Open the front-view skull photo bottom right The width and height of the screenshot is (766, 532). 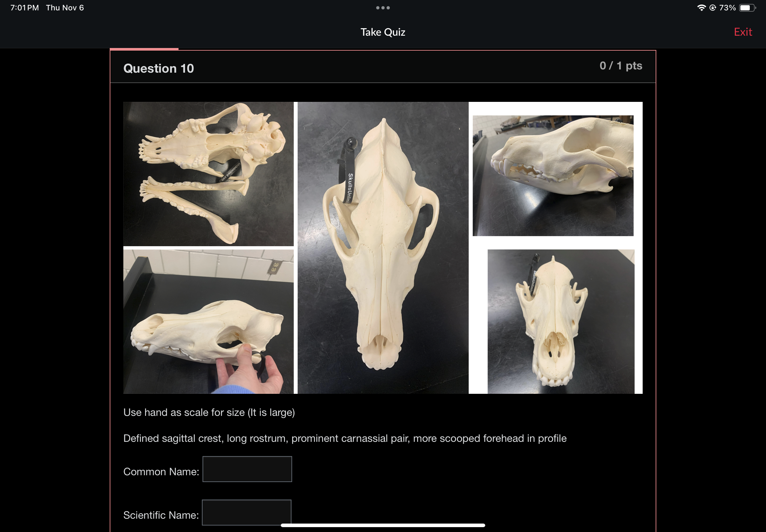(561, 321)
